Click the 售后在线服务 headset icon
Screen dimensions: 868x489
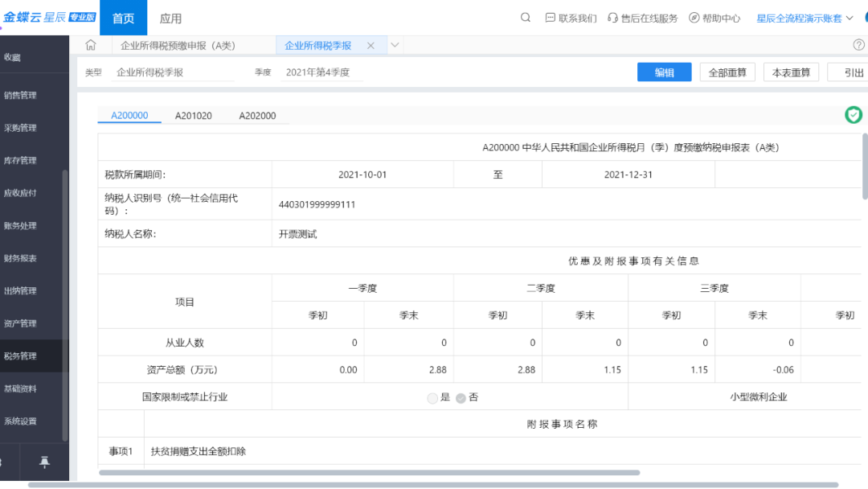[x=613, y=18]
